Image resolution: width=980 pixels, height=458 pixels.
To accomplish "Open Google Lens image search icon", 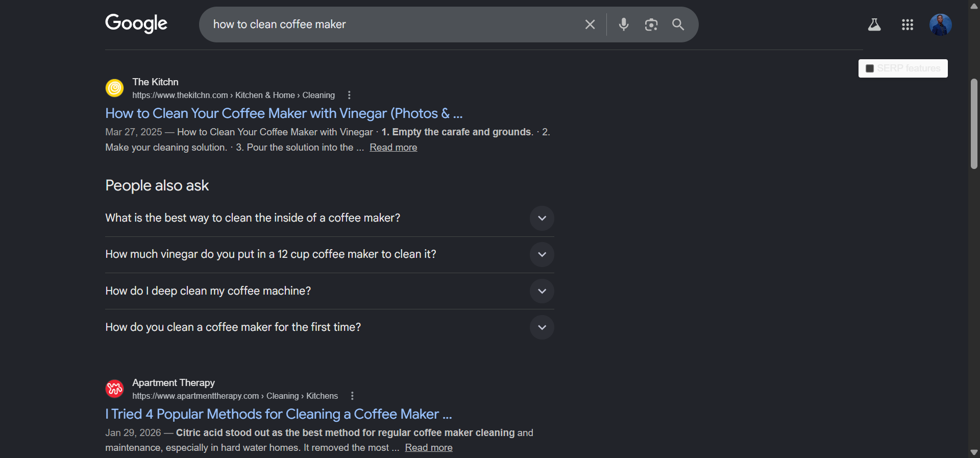I will click(651, 25).
